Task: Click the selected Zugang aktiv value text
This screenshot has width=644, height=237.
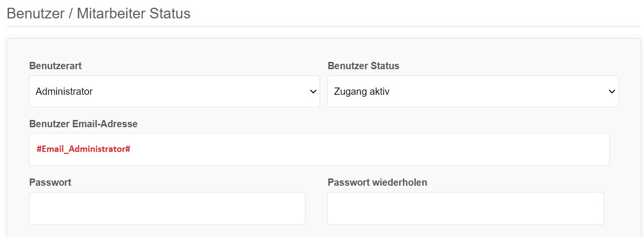Action: [362, 91]
